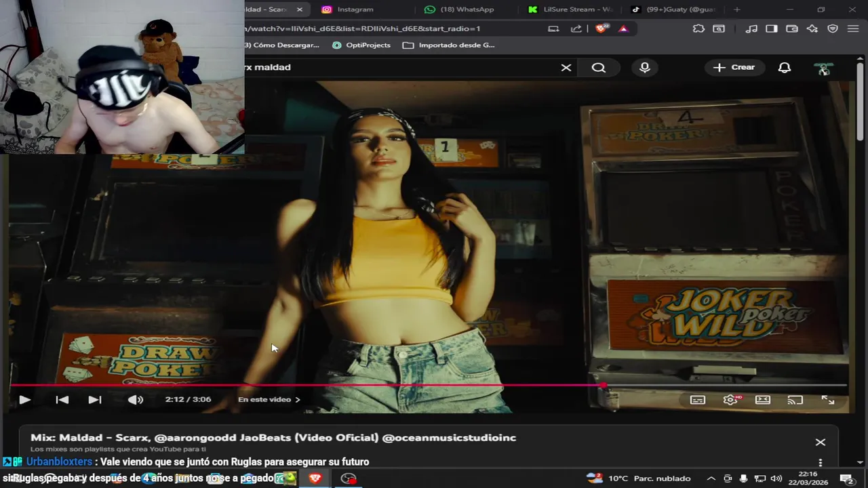This screenshot has width=868, height=488.
Task: Start voice search with the microphone button
Action: pyautogui.click(x=645, y=68)
